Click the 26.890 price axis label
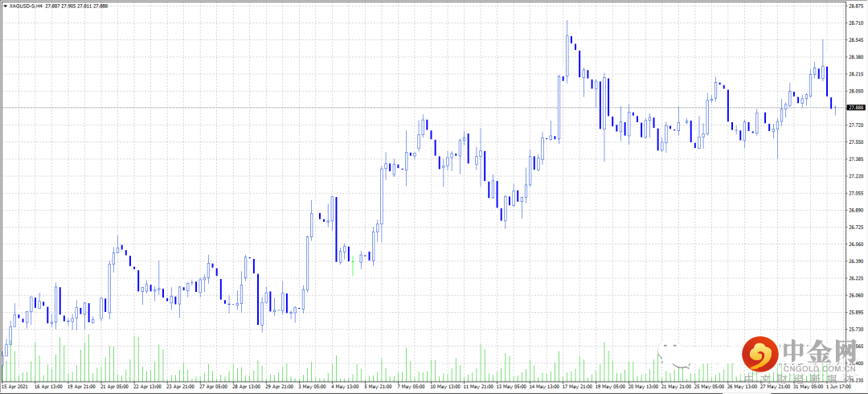 point(855,210)
